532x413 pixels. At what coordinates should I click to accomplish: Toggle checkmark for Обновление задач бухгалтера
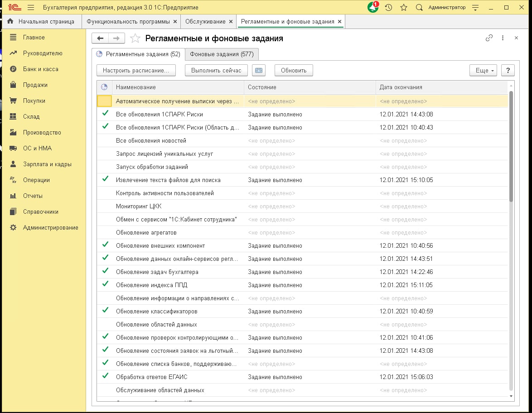pyautogui.click(x=105, y=271)
